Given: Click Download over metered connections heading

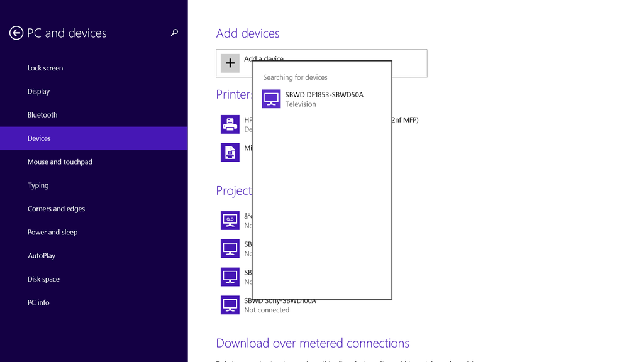Looking at the screenshot, I should click(x=313, y=343).
